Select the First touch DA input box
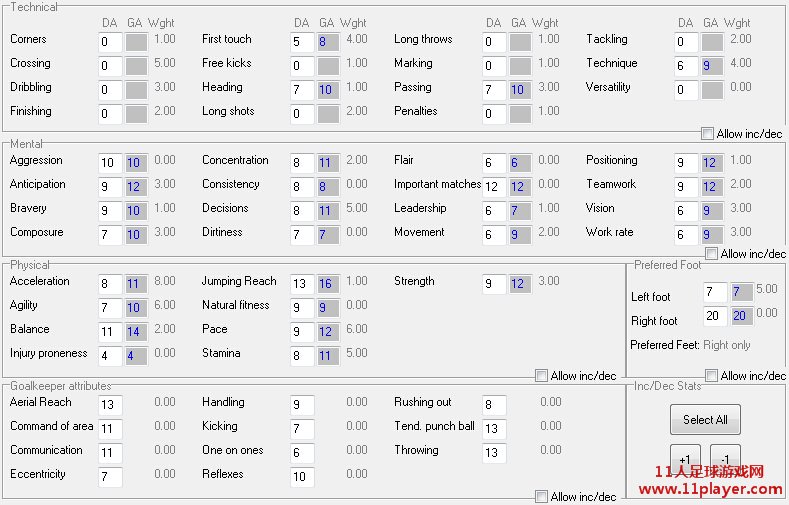 (x=302, y=41)
